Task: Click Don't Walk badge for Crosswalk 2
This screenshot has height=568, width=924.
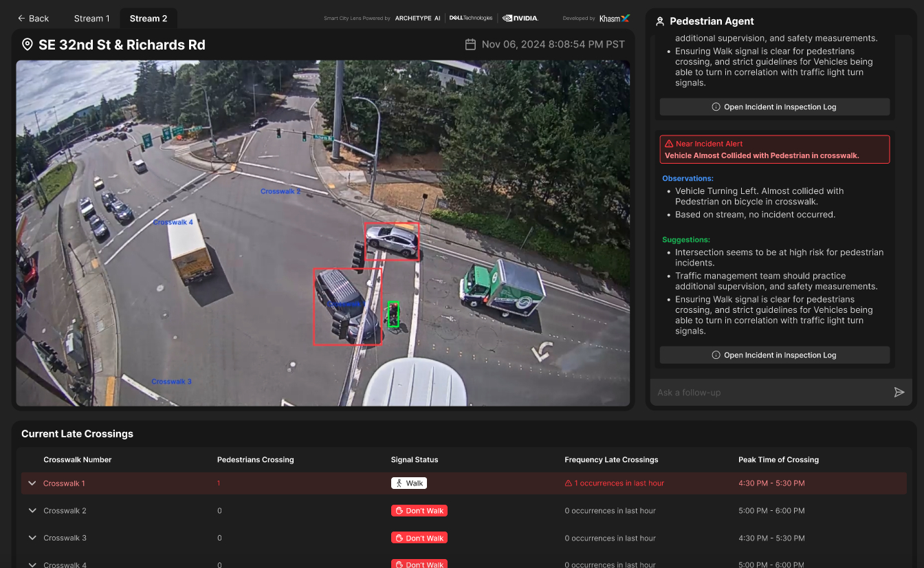Action: [419, 511]
